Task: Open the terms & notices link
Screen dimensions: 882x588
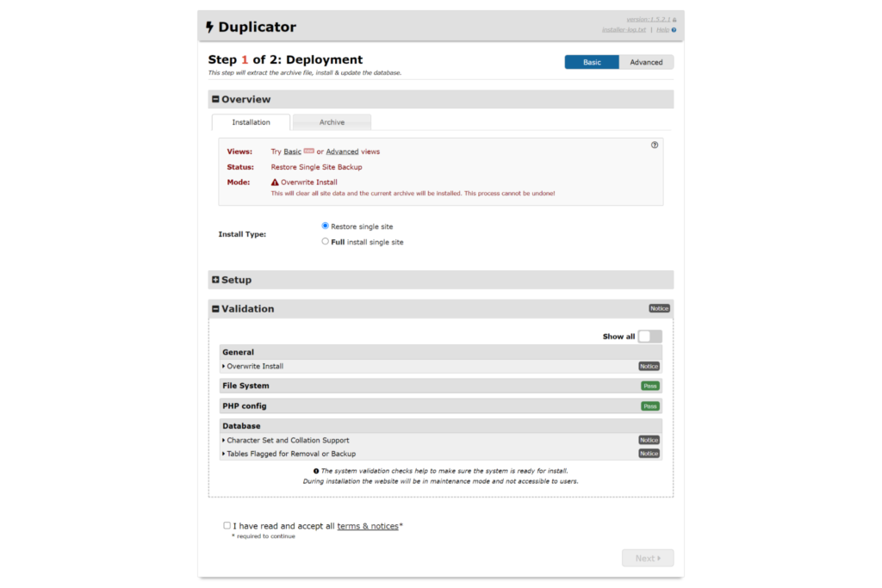Action: (368, 526)
